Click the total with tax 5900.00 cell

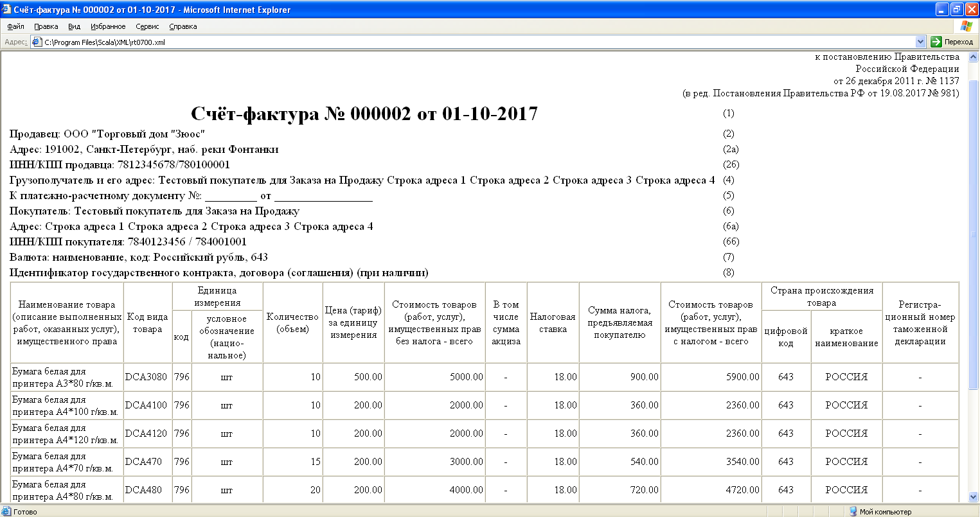pos(711,377)
